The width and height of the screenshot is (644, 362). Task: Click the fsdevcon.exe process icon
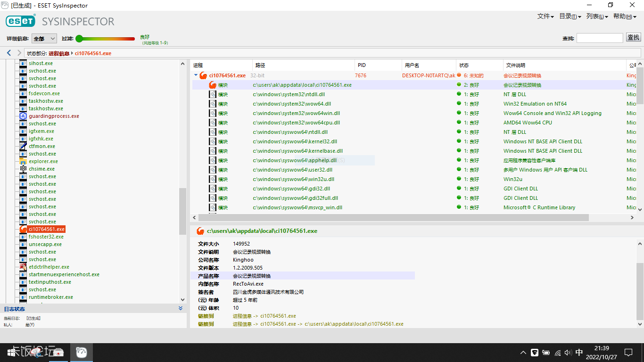click(x=23, y=93)
